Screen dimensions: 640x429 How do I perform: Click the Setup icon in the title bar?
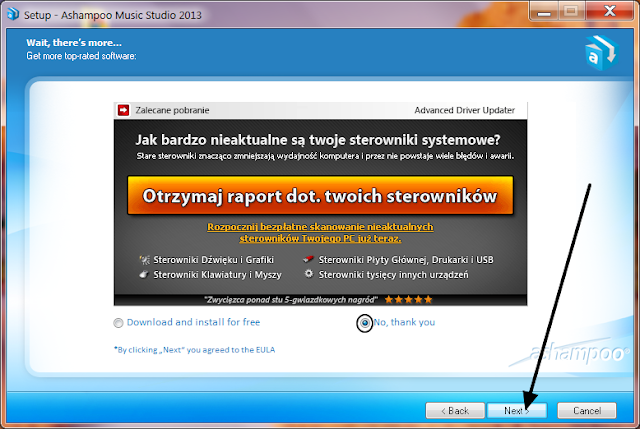click(10, 11)
